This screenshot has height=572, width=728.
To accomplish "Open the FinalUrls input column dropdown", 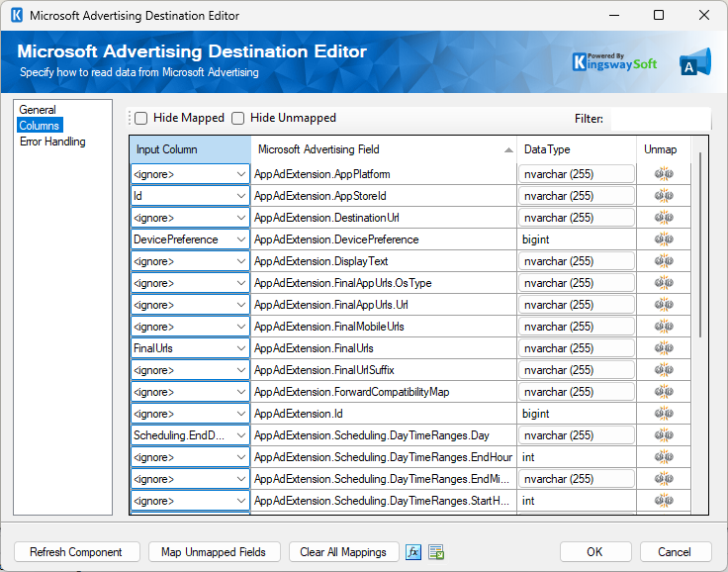I will [x=241, y=348].
